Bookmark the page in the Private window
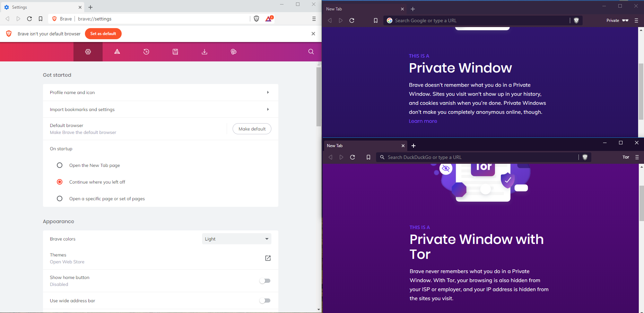Viewport: 644px width, 313px height. point(376,20)
